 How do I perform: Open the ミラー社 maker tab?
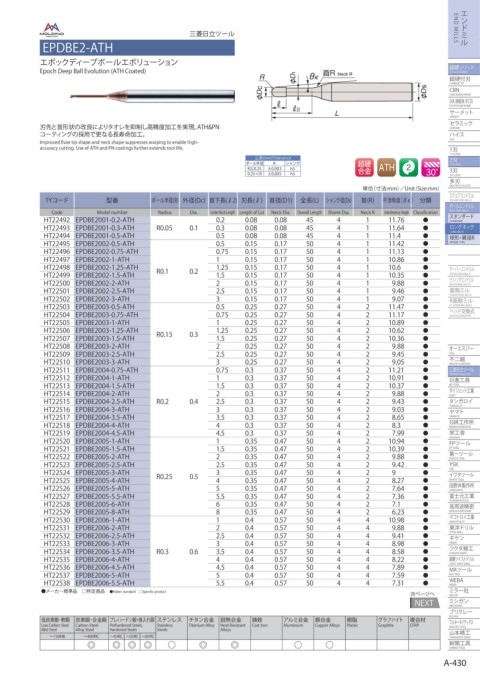click(x=464, y=592)
